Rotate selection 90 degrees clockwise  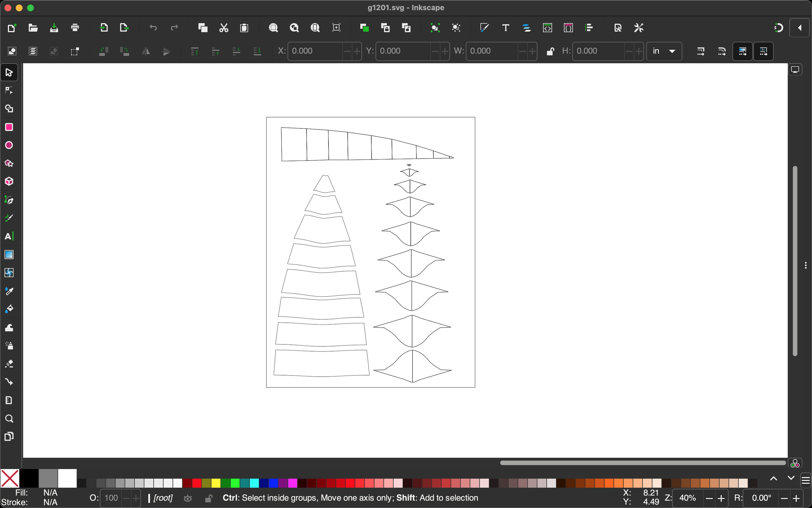pos(124,51)
